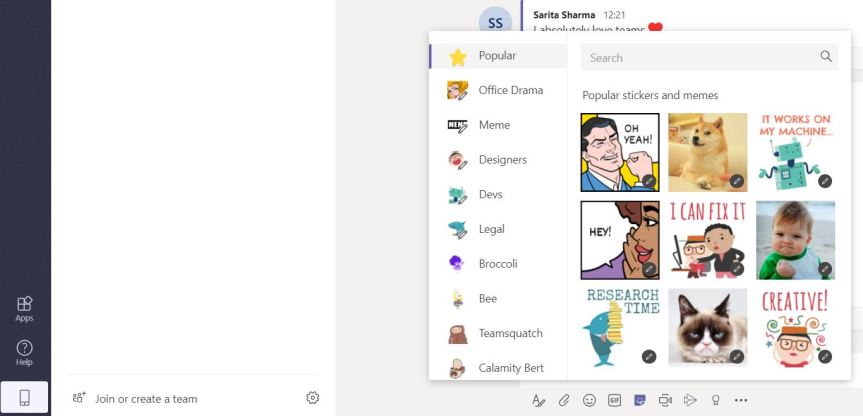Screen dimensions: 863x416
Task: Open the manage teams settings gear
Action: coord(313,398)
